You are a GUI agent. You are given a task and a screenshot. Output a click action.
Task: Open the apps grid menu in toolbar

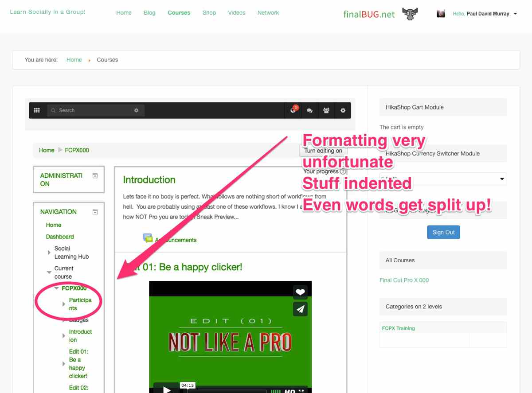click(x=37, y=110)
